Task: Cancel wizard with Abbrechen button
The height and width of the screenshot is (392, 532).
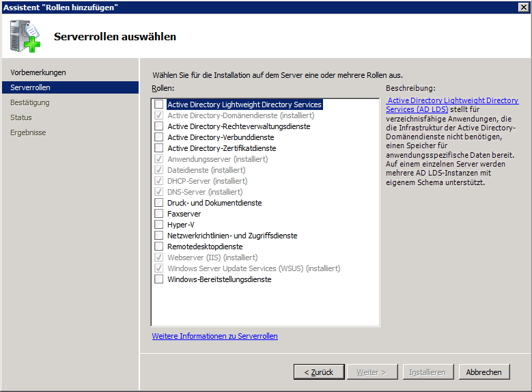Action: 484,372
